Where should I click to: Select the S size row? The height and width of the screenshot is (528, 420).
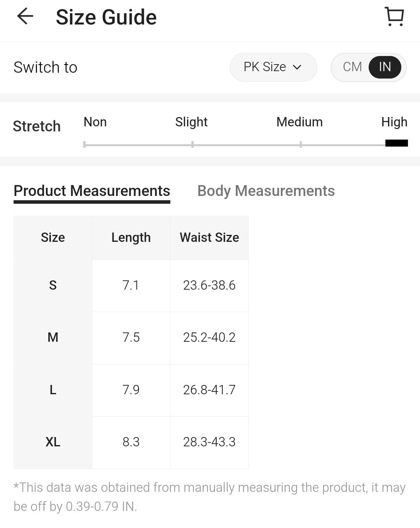coord(53,285)
